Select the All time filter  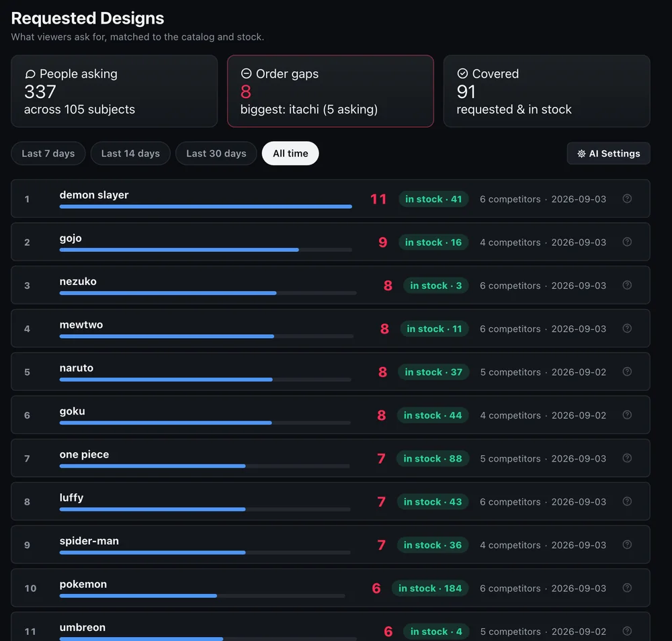[x=290, y=153]
